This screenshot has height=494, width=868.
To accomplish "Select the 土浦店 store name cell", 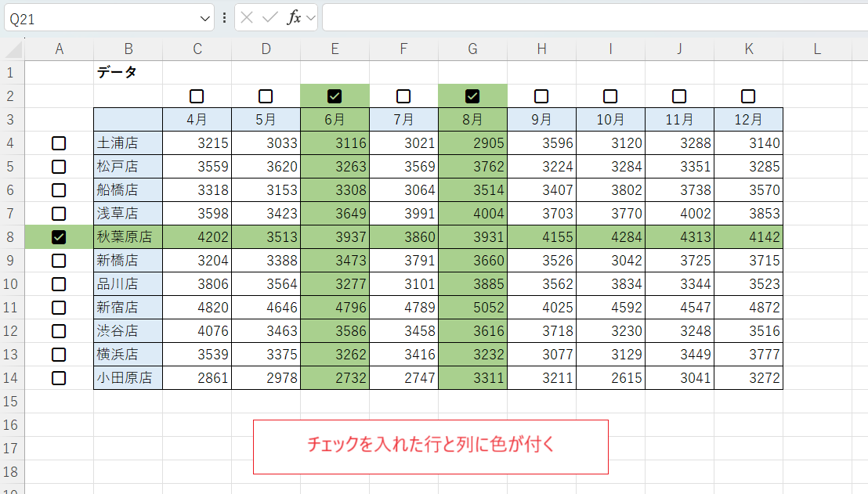I will point(128,143).
